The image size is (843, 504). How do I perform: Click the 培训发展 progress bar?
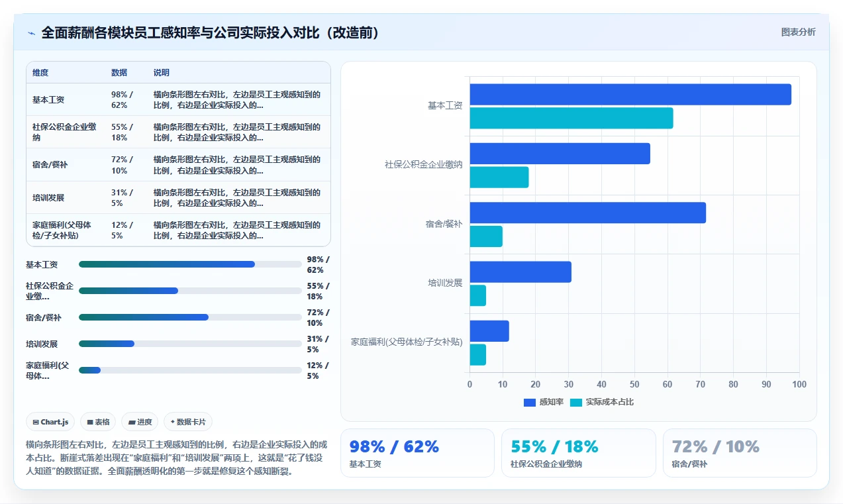point(190,344)
